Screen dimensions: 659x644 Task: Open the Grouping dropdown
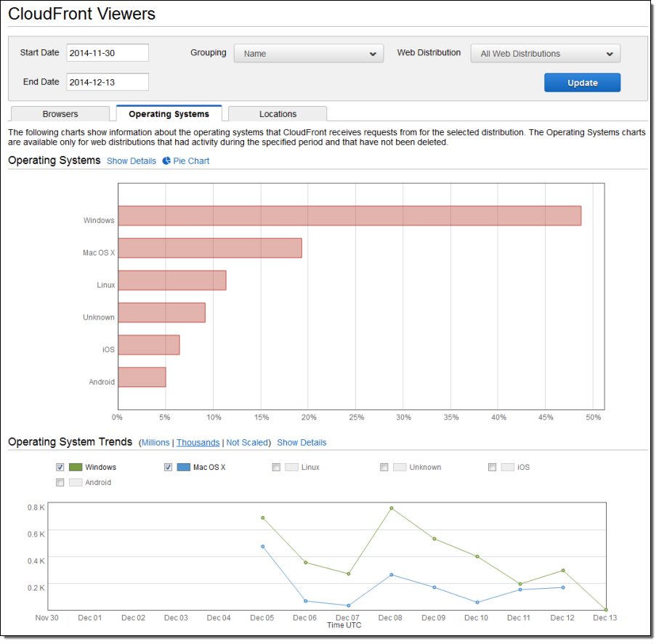(308, 54)
